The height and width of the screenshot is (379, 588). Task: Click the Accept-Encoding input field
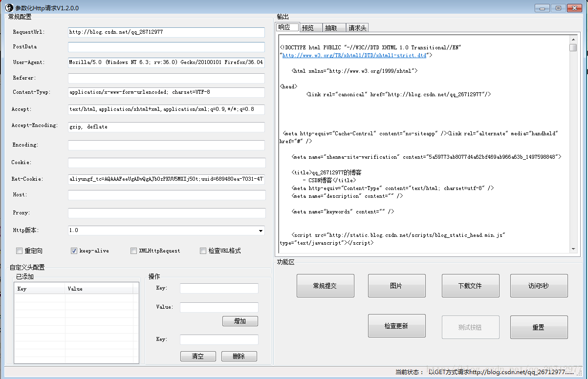pos(166,127)
